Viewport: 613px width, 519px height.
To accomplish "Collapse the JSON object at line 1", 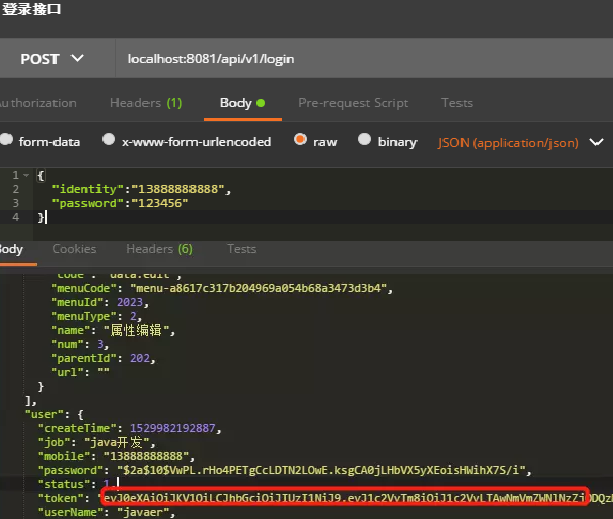I will pyautogui.click(x=26, y=175).
